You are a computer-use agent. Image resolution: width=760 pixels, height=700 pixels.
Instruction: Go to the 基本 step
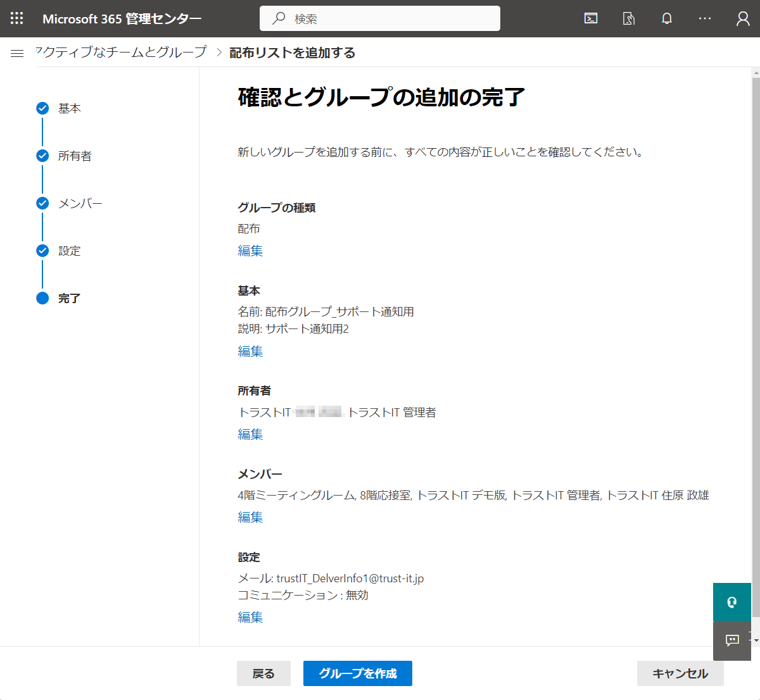click(x=70, y=108)
